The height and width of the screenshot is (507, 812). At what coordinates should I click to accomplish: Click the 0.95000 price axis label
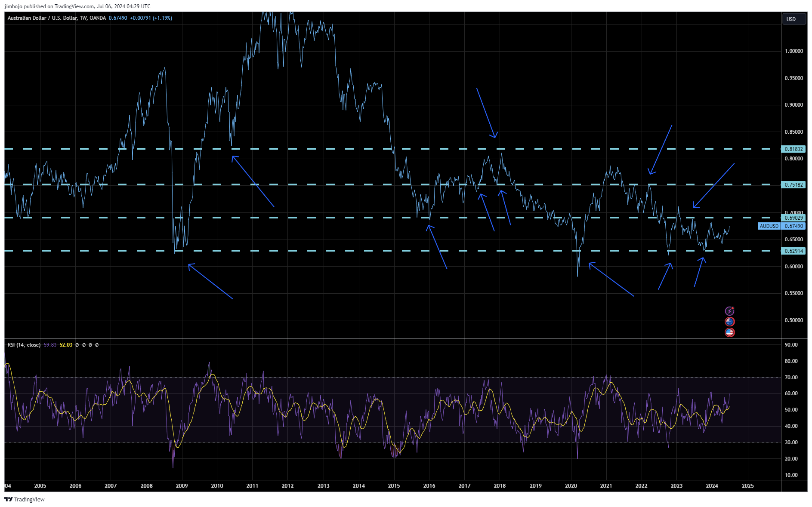point(793,78)
